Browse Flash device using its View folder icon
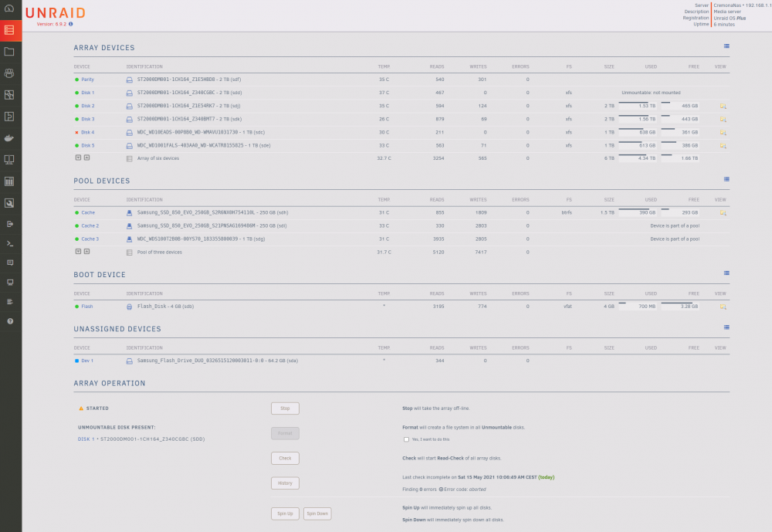This screenshot has height=532, width=772. click(x=723, y=307)
